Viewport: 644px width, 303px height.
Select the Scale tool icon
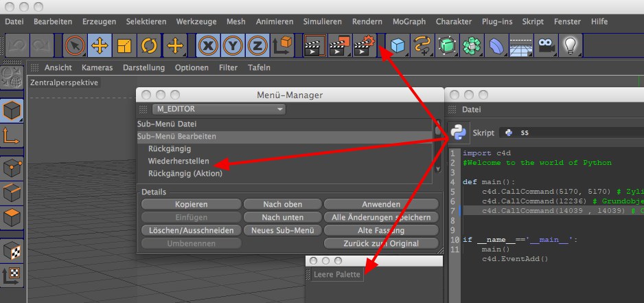124,47
